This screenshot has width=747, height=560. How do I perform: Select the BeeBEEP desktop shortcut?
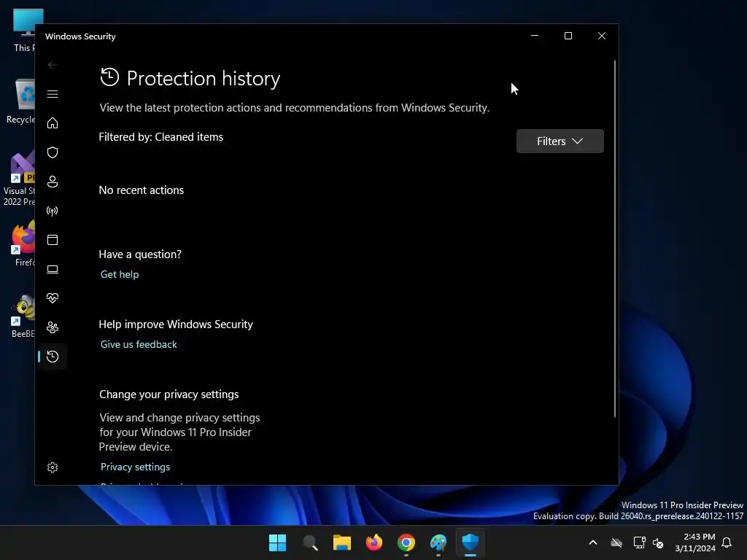(23, 316)
